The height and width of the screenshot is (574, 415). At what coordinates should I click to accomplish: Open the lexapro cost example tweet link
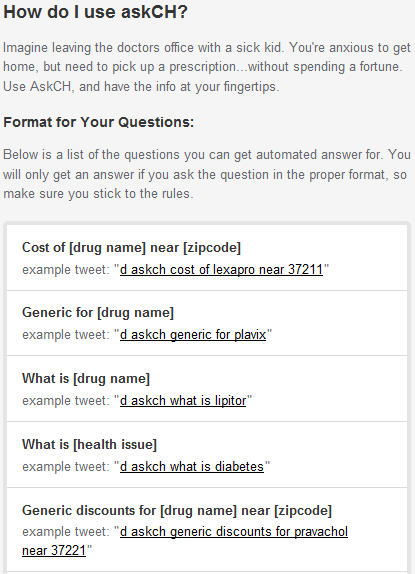pos(221,269)
